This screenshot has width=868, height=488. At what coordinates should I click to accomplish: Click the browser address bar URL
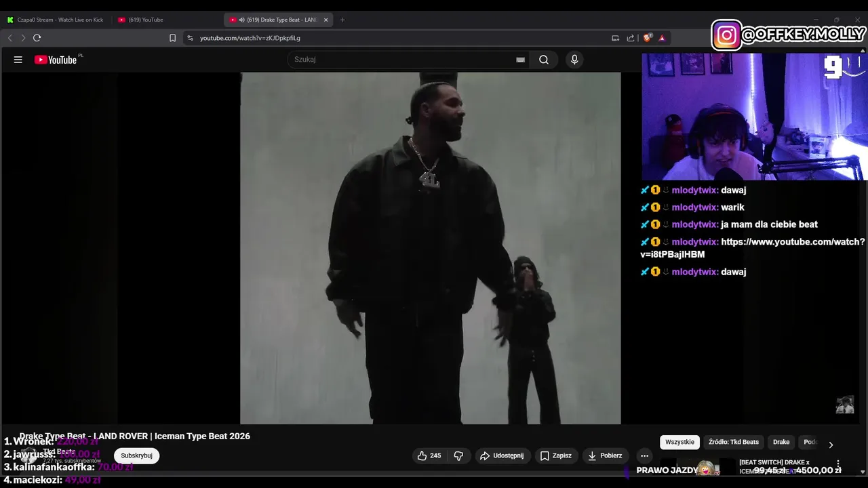point(250,38)
